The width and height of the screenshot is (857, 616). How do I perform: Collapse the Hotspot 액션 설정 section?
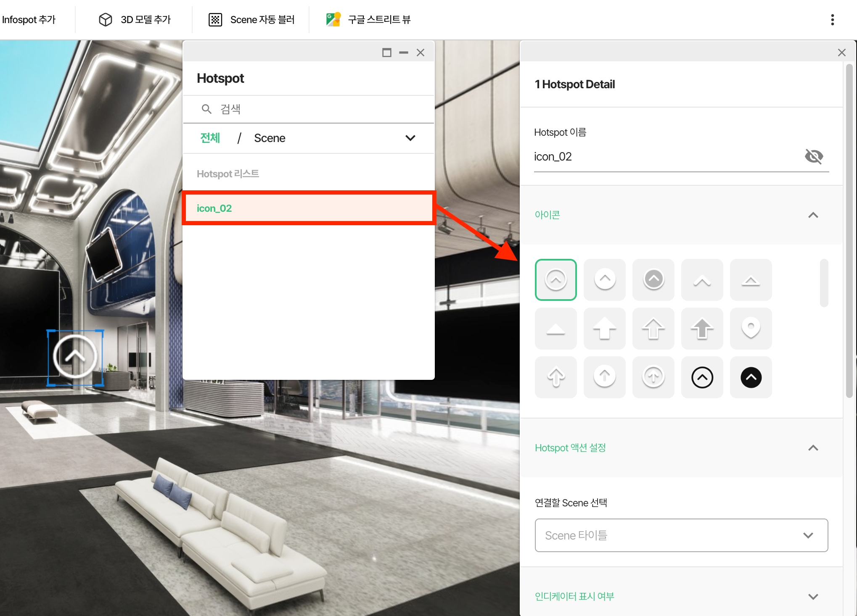(813, 448)
